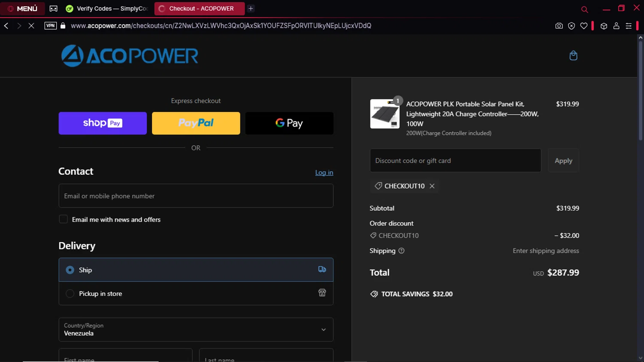This screenshot has height=362, width=644.
Task: Open a new browser tab
Action: pyautogui.click(x=251, y=9)
